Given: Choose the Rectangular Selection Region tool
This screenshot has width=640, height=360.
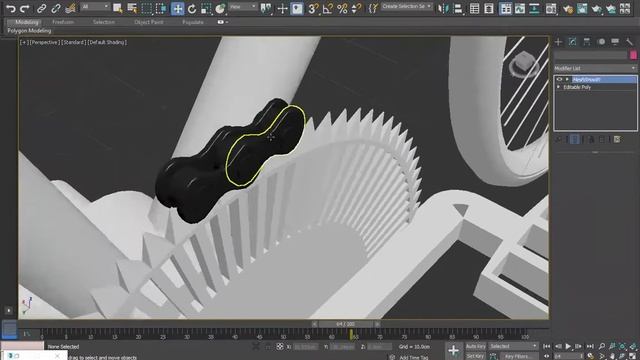Looking at the screenshot, I should pyautogui.click(x=147, y=8).
